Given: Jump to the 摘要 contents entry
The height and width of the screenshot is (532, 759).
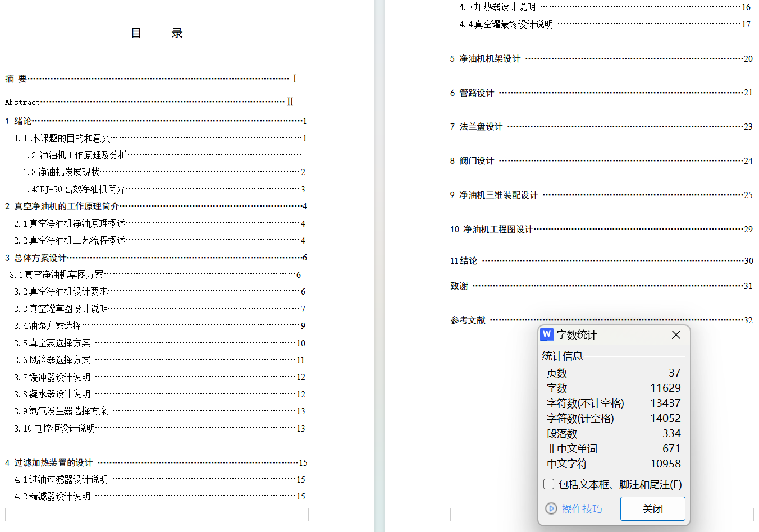Looking at the screenshot, I should (x=16, y=79).
